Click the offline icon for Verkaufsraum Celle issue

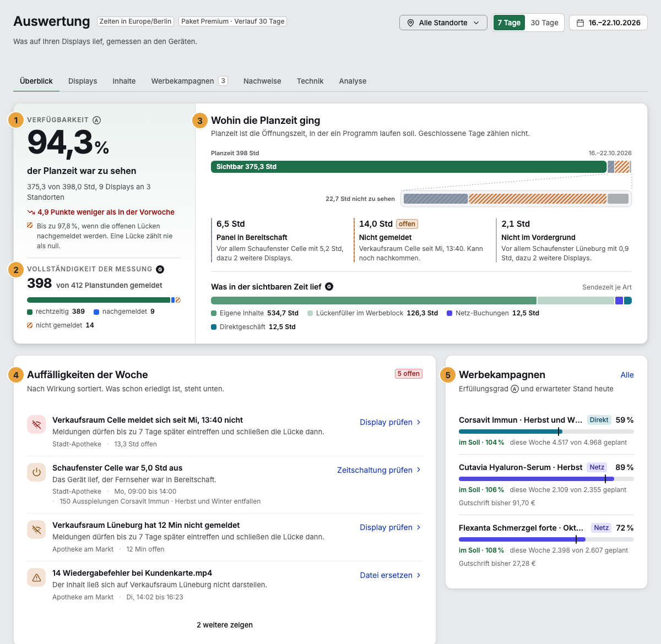36,424
